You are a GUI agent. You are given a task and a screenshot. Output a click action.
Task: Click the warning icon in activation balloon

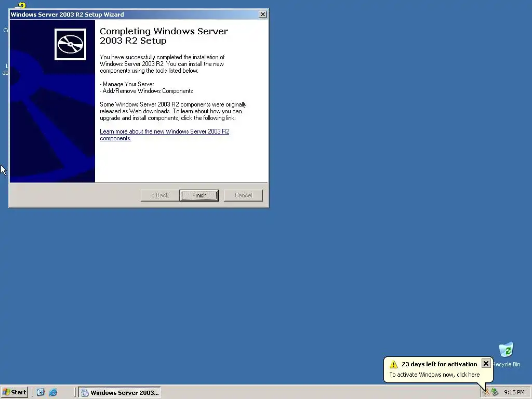coord(394,364)
